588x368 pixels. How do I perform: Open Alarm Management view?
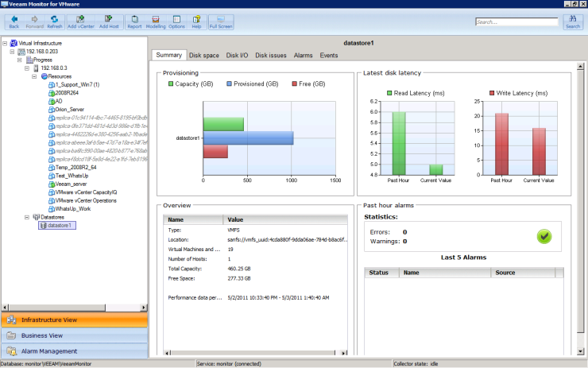pyautogui.click(x=74, y=351)
